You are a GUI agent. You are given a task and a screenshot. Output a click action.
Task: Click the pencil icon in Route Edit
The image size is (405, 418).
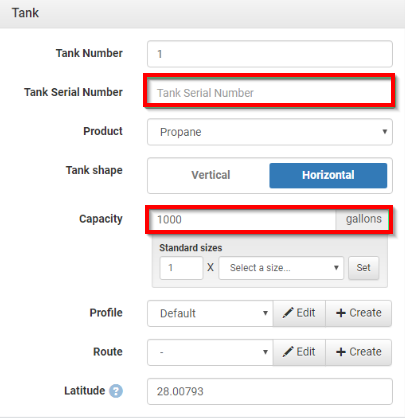tap(288, 352)
